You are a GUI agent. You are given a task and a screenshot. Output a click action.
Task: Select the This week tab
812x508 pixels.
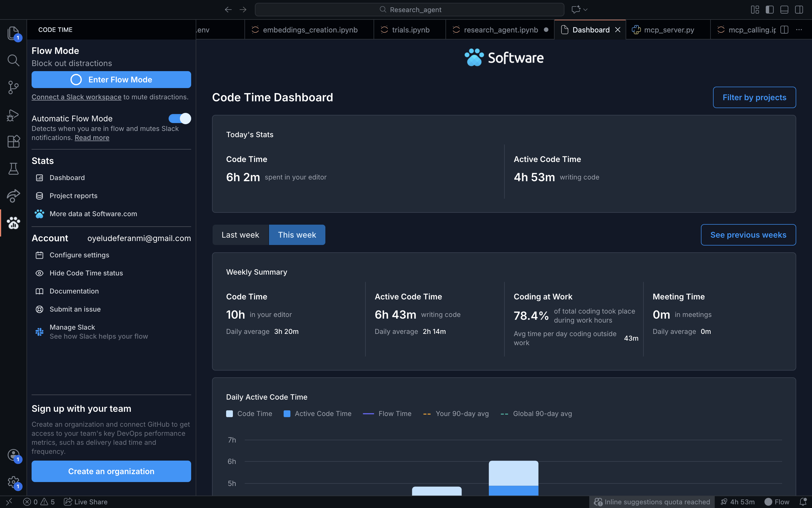[x=297, y=235]
